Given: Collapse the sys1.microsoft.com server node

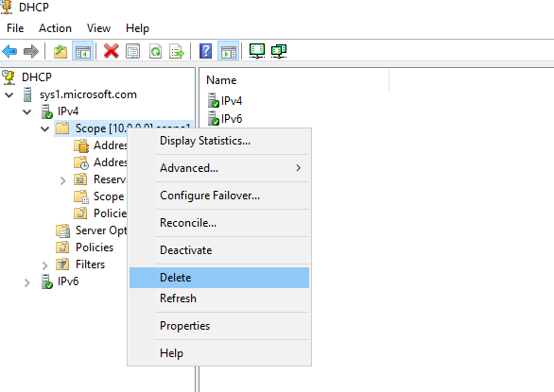Looking at the screenshot, I should [x=9, y=94].
